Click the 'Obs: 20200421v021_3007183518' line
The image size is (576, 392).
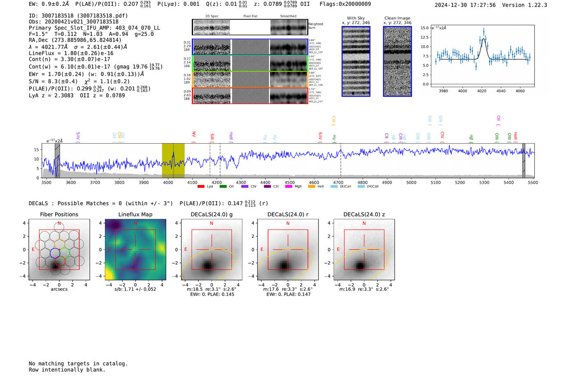point(74,22)
